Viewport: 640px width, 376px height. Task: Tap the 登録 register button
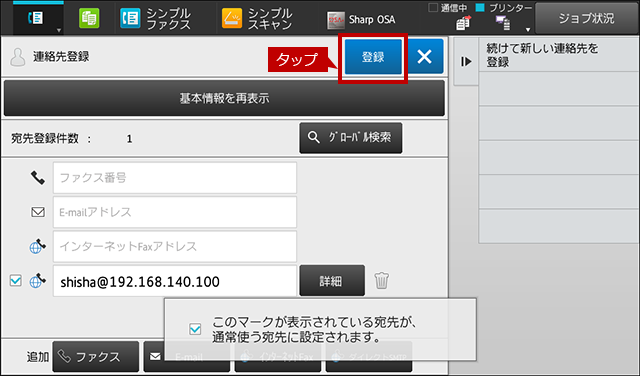[373, 57]
